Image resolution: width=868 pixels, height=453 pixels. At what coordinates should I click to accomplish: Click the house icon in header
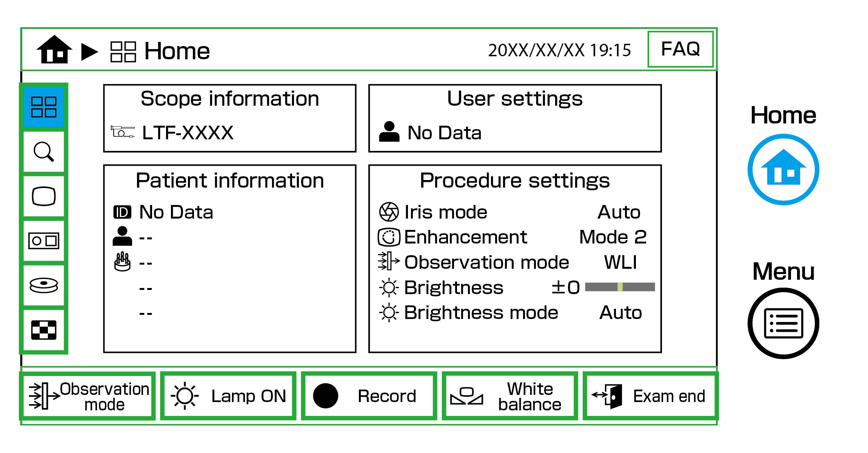[x=54, y=50]
